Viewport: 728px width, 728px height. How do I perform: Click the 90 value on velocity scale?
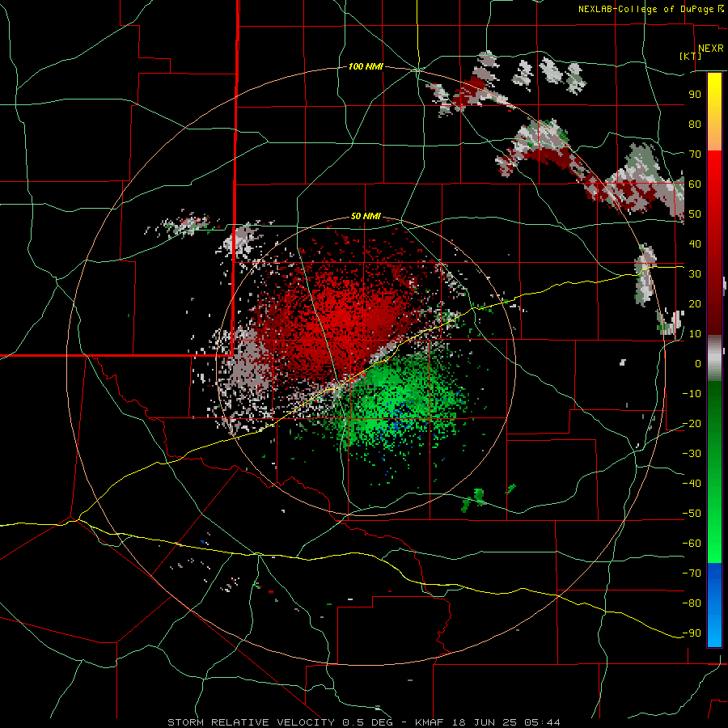(695, 95)
